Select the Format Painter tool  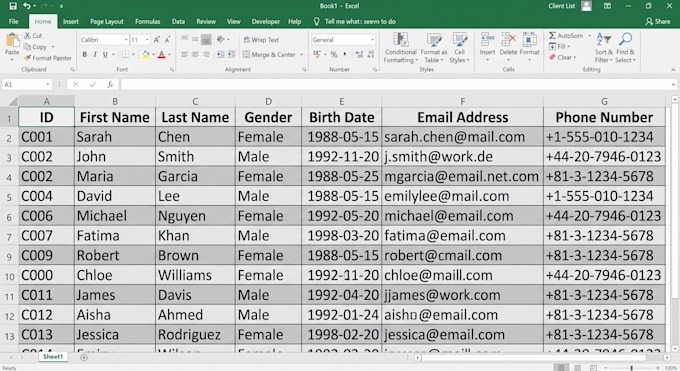[x=48, y=58]
